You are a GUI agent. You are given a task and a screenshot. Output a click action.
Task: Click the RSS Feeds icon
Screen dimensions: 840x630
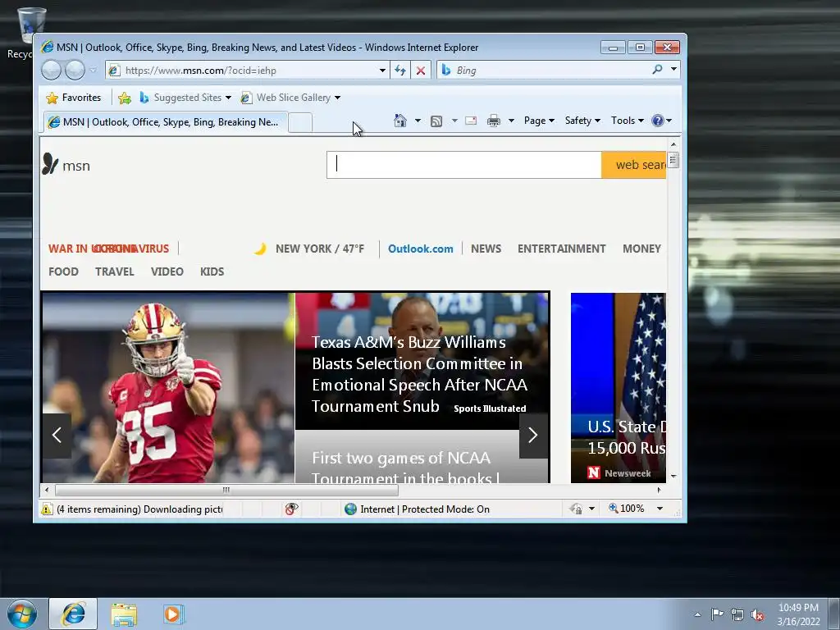click(436, 121)
